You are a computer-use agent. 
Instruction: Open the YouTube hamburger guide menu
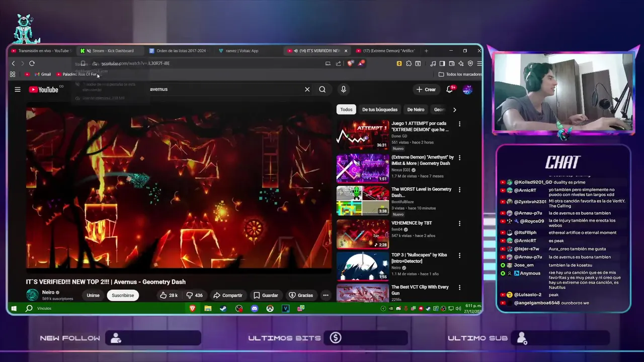click(18, 89)
